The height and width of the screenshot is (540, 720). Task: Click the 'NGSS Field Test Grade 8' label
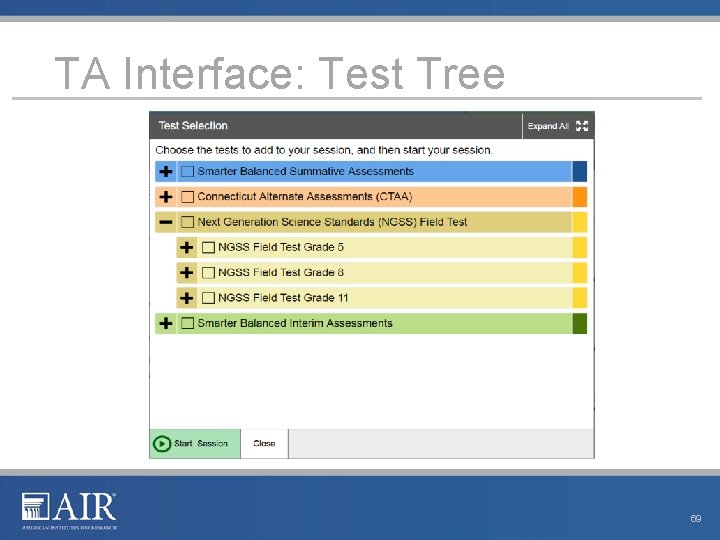281,272
